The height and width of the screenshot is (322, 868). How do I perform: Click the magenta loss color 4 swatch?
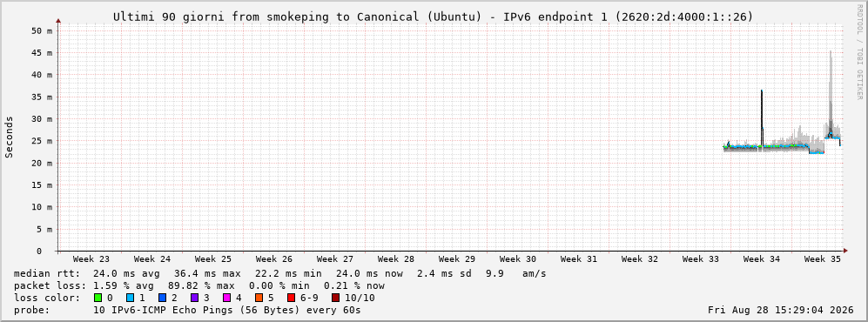(226, 299)
